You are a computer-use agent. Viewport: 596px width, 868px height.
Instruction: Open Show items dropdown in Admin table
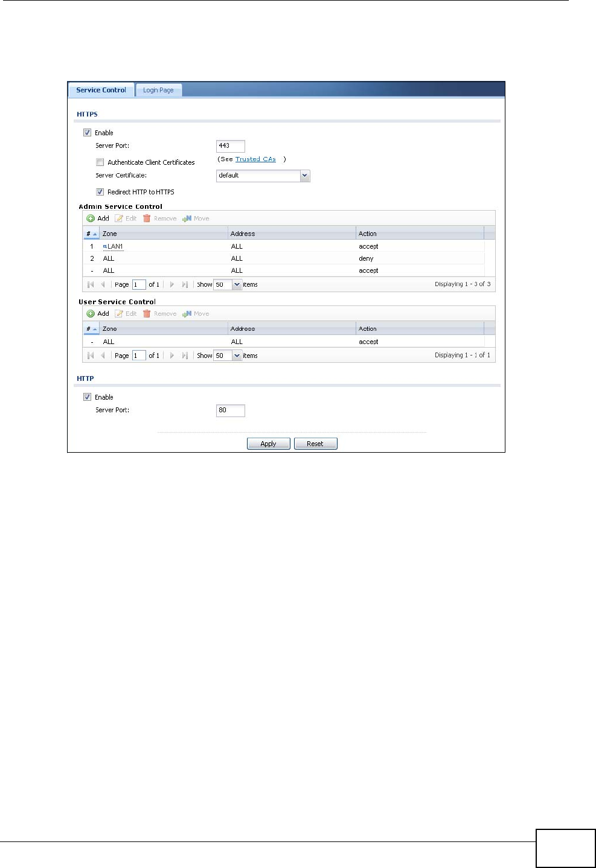(x=237, y=284)
